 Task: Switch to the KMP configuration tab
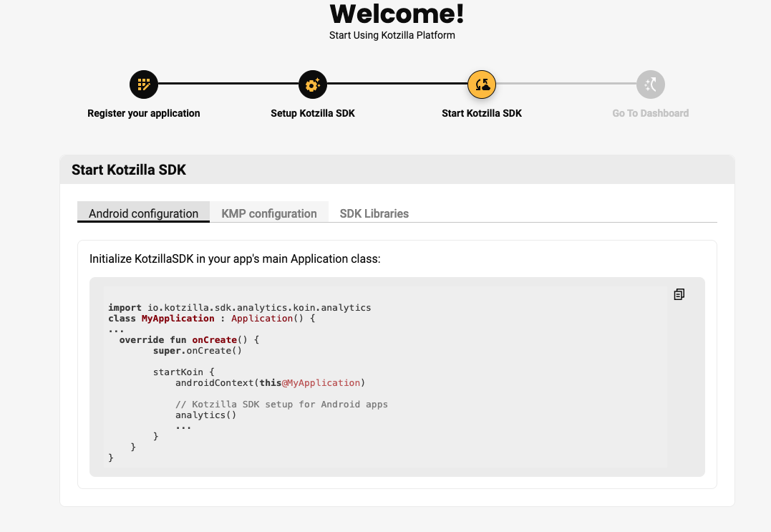click(x=269, y=213)
